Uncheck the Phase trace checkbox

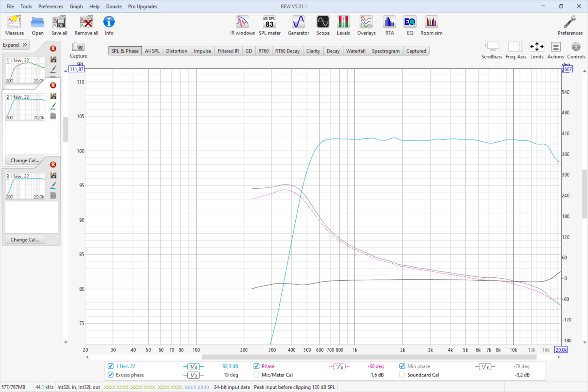tap(256, 366)
